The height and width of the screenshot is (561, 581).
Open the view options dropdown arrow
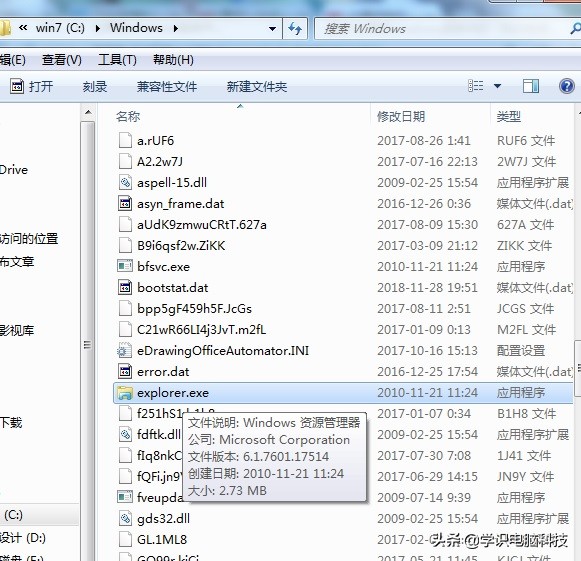pyautogui.click(x=498, y=86)
